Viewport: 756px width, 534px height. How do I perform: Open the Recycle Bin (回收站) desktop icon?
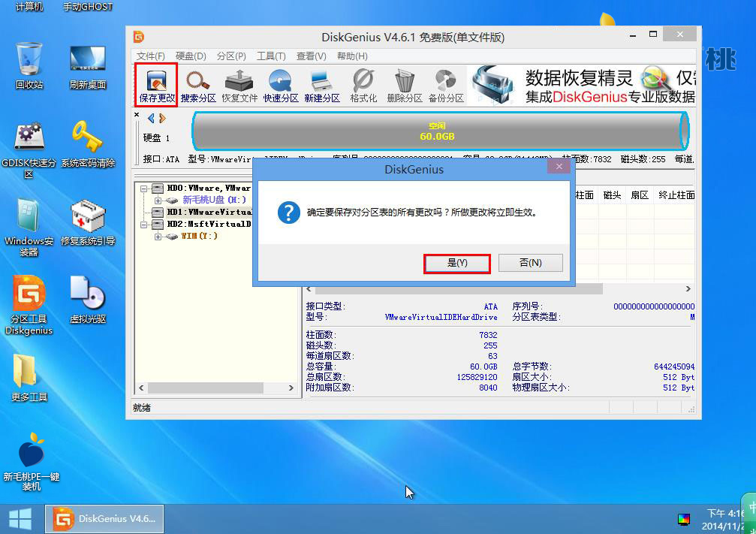click(29, 66)
